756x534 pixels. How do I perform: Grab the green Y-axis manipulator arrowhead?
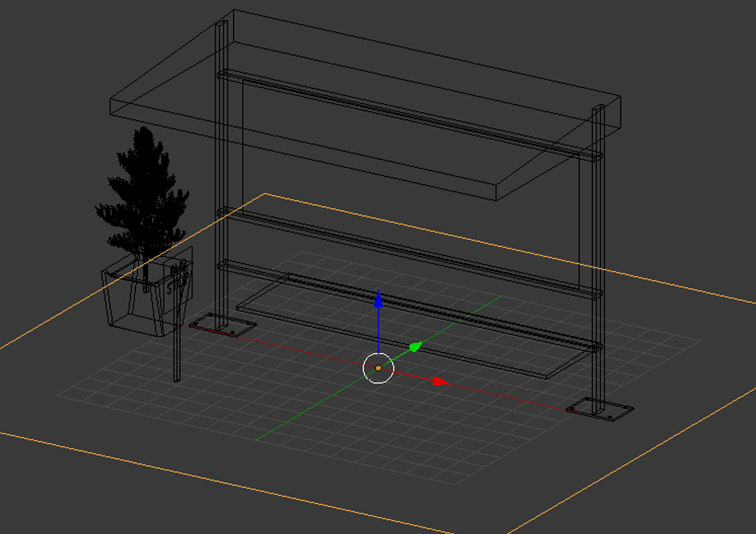(416, 347)
